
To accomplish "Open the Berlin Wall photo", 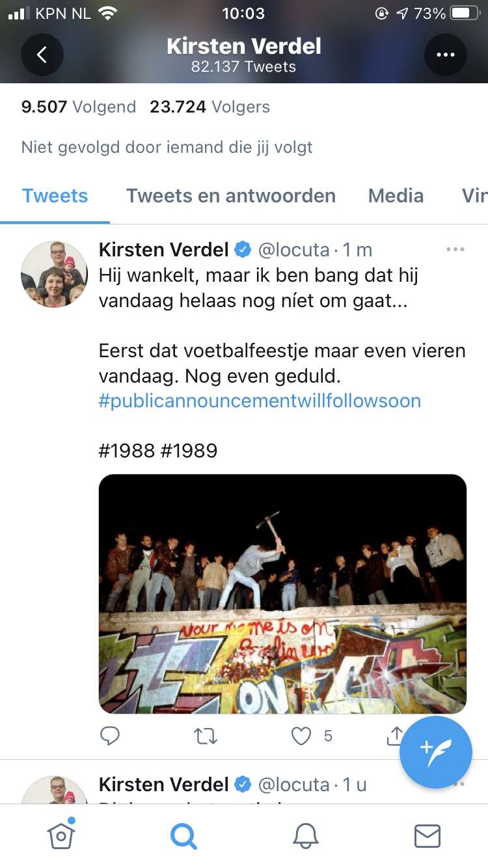I will click(x=282, y=594).
